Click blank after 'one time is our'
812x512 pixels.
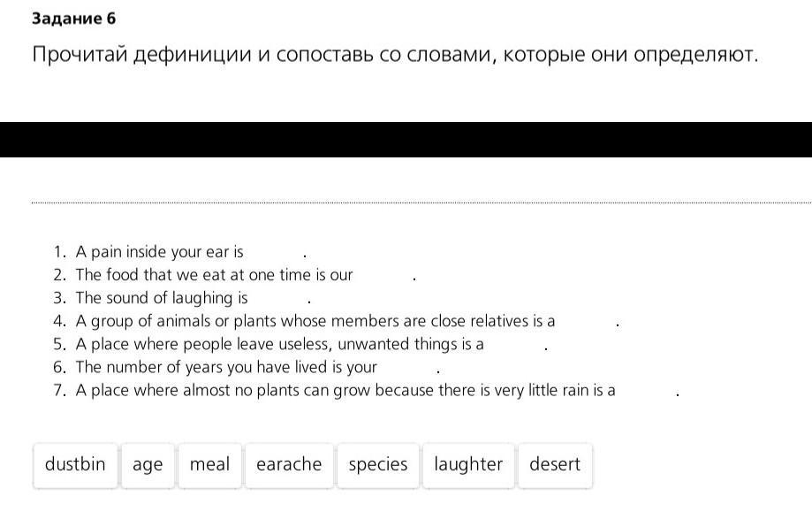click(383, 275)
